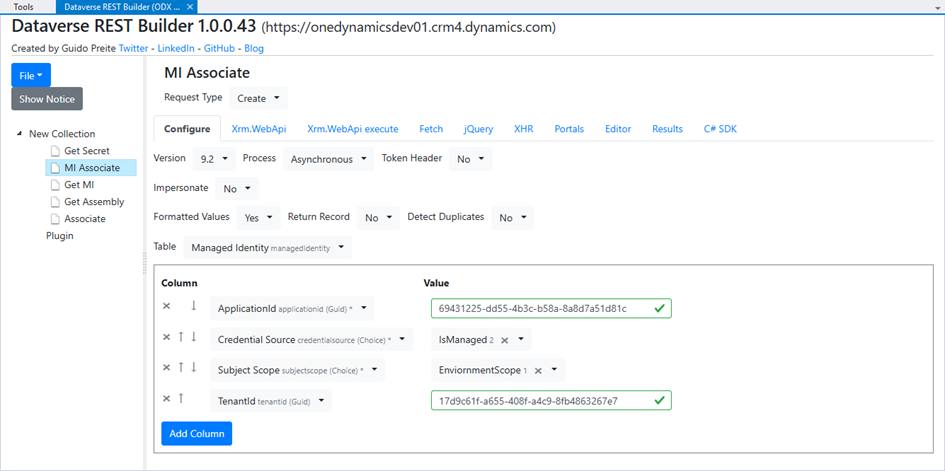Switch to the Portals tab

(x=569, y=129)
